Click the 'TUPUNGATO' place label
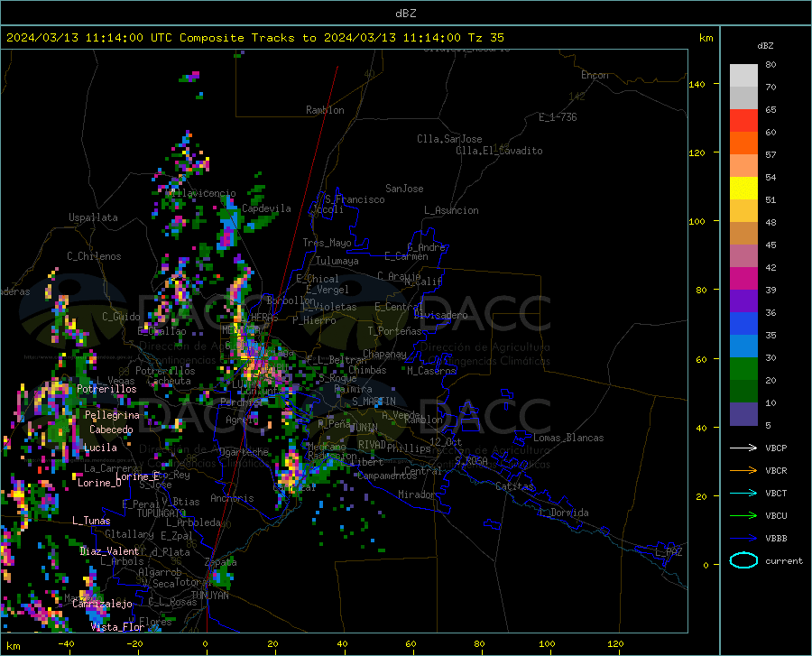This screenshot has height=656, width=812. 161,513
